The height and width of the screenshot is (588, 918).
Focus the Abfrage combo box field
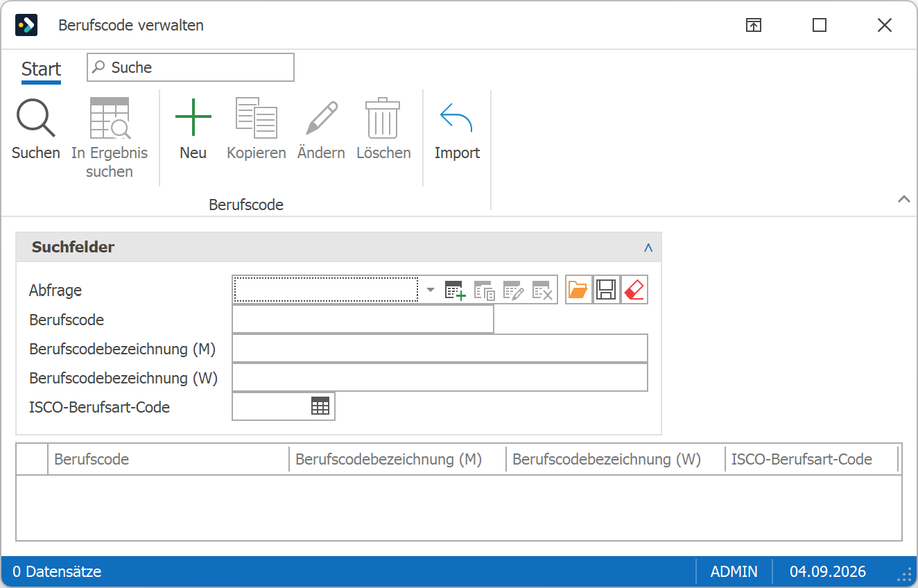[326, 290]
